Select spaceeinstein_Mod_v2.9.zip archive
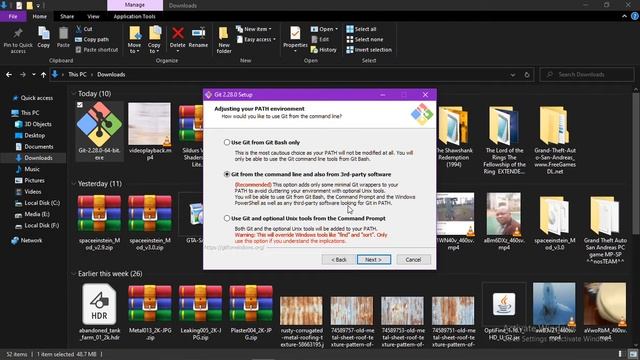 (99, 213)
